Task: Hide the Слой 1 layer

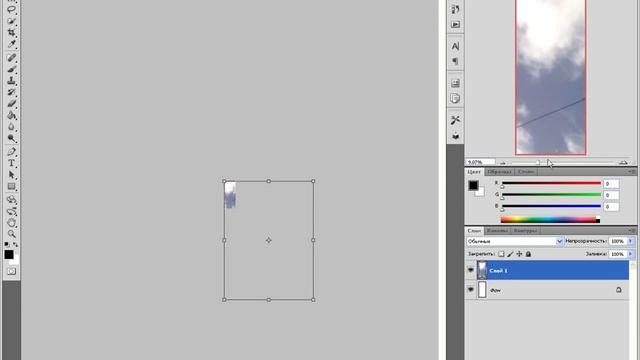Action: (471, 270)
